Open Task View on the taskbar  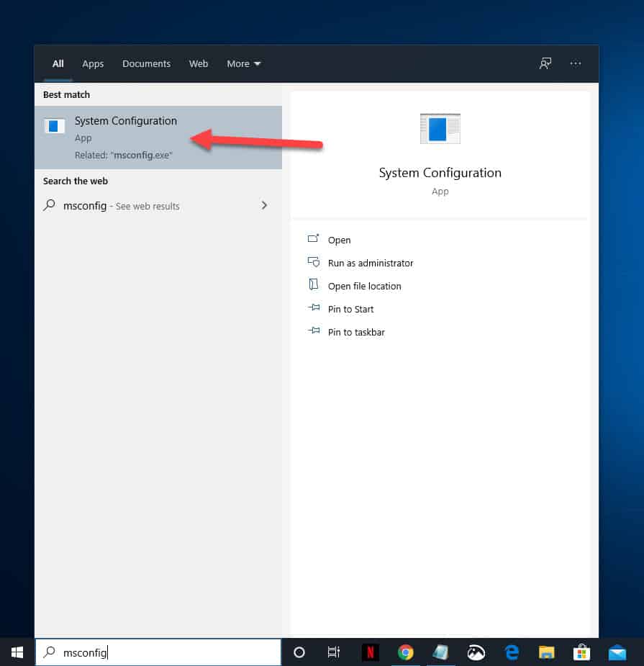[x=334, y=652]
